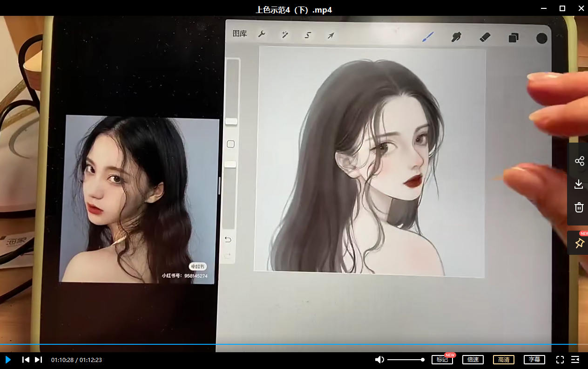Enter fullscreen mode
Screen dimensions: 588x369
coord(560,360)
